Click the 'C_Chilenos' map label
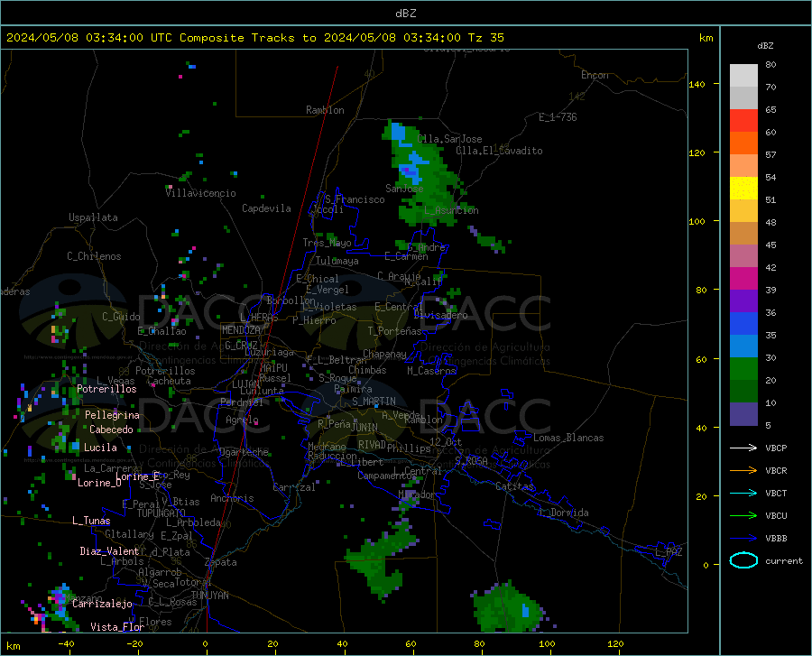This screenshot has width=812, height=656. click(94, 256)
